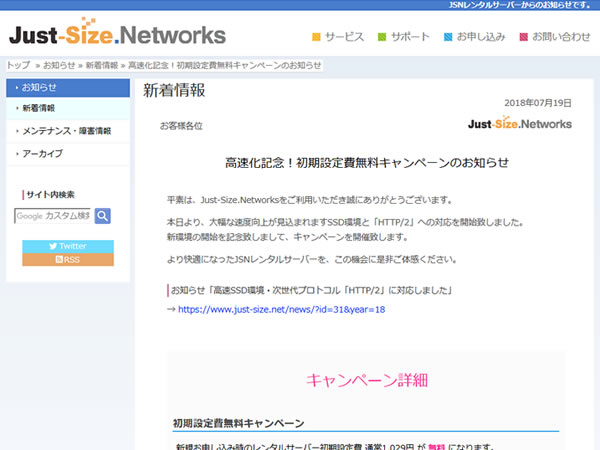Click the top banner text JSNレンタルサーバーからのお知らせです
The width and height of the screenshot is (600, 450).
tap(520, 5)
